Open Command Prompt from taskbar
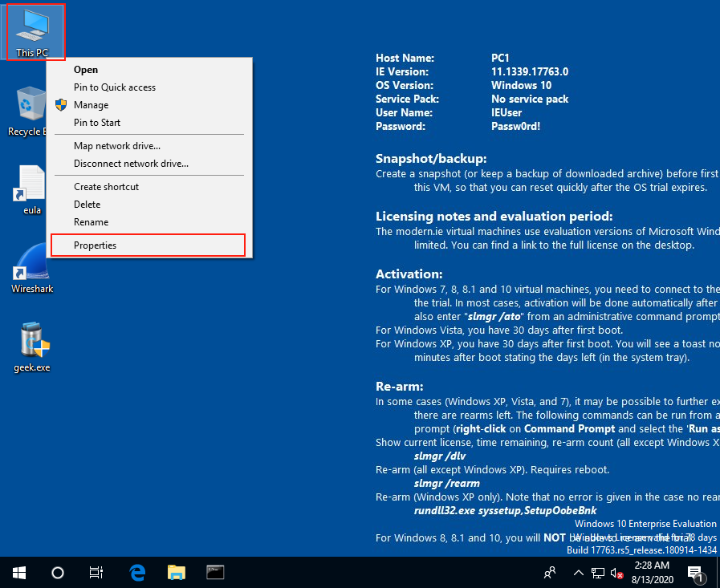 pyautogui.click(x=215, y=573)
